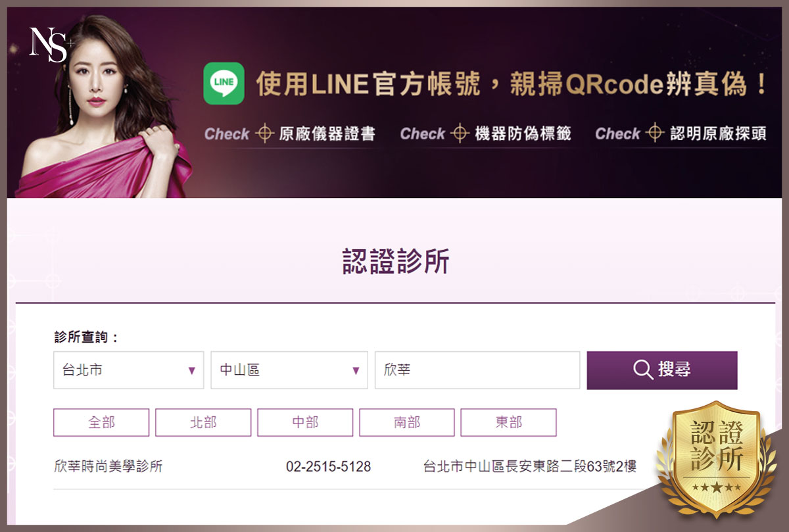Click the magnifier icon in search button
This screenshot has height=532, width=789.
(x=643, y=370)
